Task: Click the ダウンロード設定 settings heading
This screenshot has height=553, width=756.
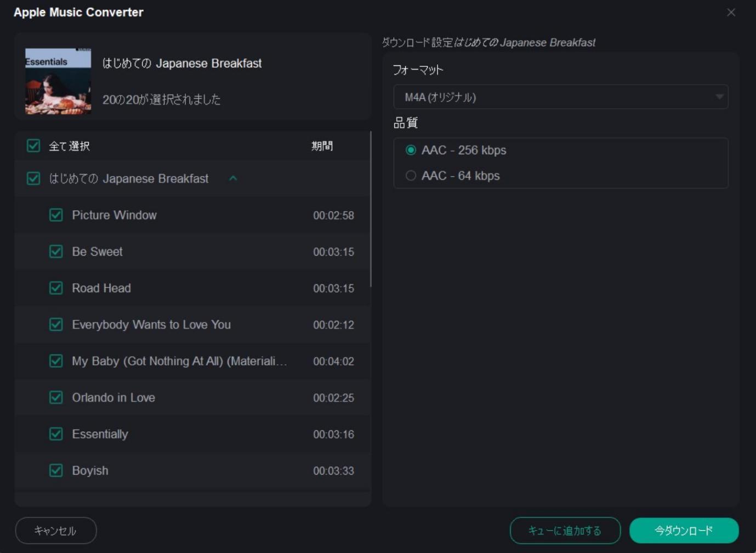Action: (x=417, y=42)
